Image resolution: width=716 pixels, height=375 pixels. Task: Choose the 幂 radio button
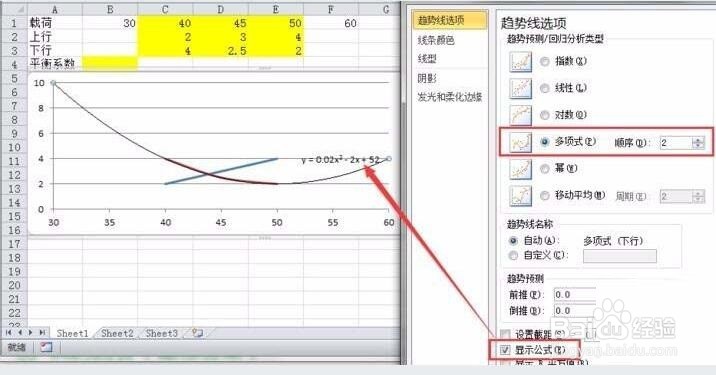point(545,169)
